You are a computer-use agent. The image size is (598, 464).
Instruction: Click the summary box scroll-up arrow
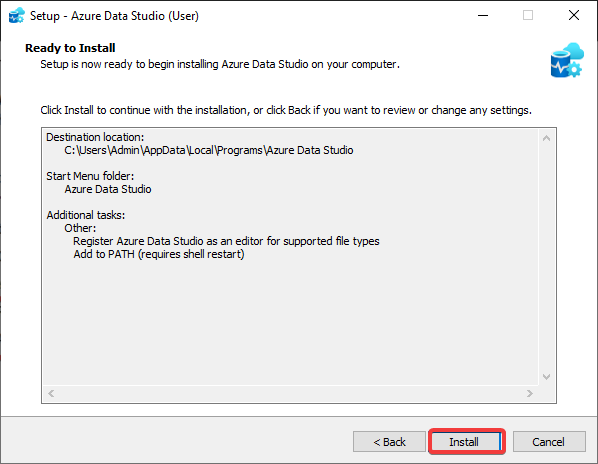coord(546,138)
